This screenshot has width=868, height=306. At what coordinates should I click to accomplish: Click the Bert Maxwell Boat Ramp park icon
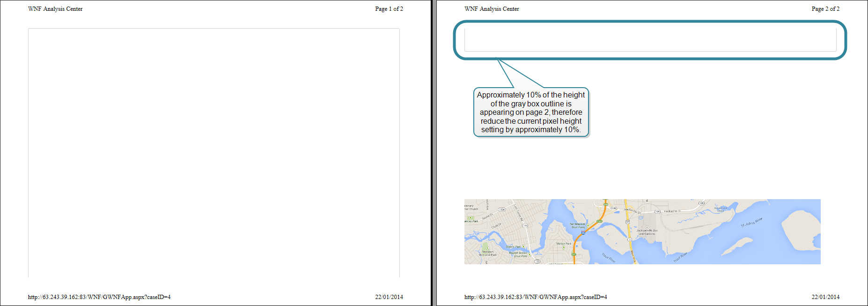pos(588,225)
